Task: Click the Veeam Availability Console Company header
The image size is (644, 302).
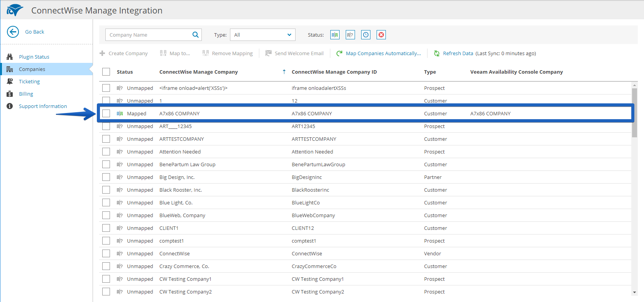Action: click(x=516, y=72)
